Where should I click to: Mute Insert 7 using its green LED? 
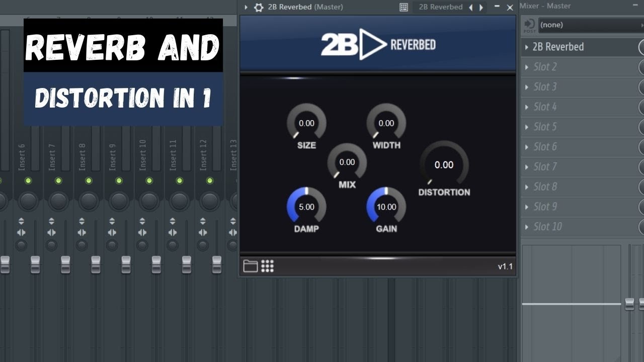(x=58, y=180)
